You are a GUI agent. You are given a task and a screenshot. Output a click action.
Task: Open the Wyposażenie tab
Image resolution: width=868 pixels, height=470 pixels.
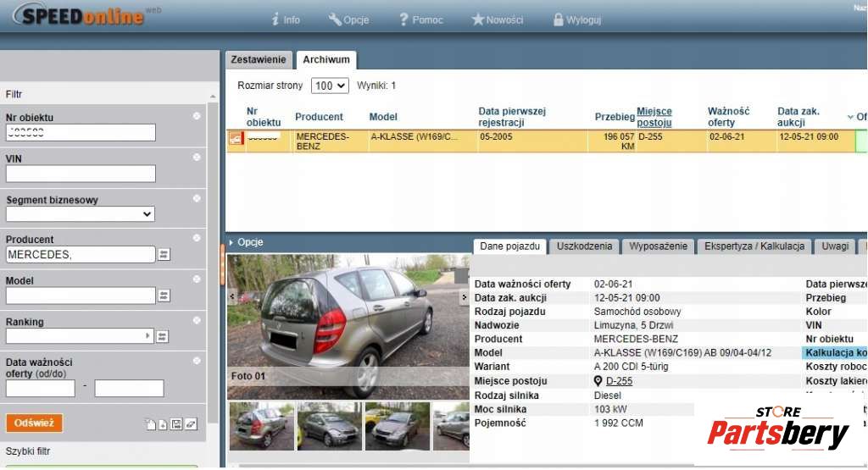pos(658,246)
